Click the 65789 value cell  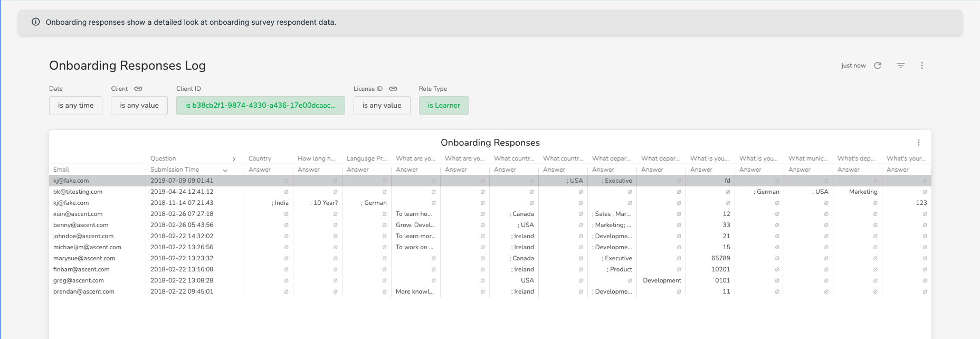[x=721, y=258]
